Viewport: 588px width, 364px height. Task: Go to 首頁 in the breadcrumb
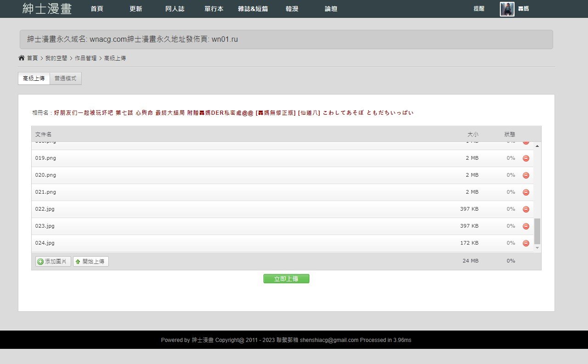click(32, 58)
